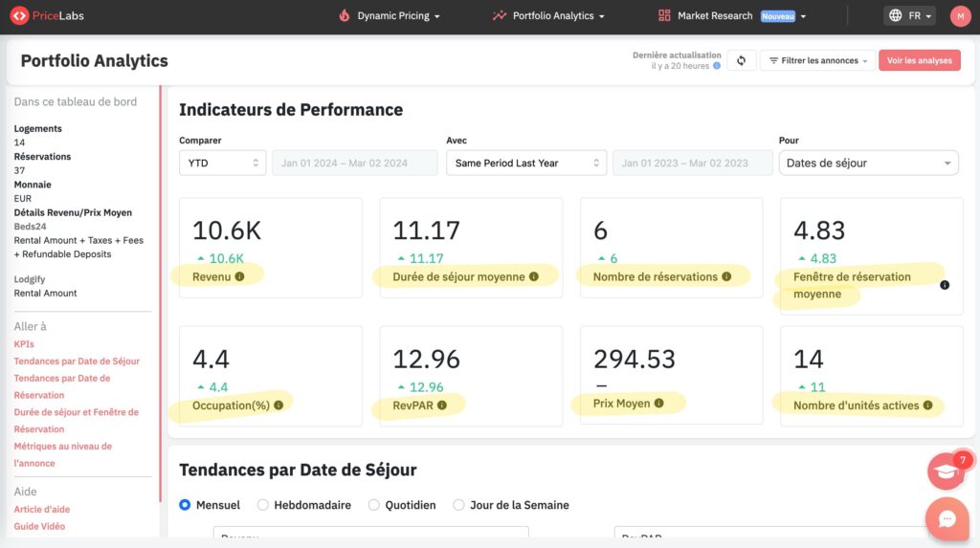Select the Quotidien radio button

click(374, 505)
